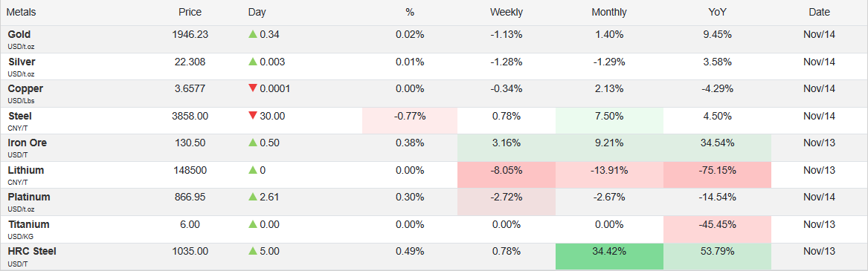Click the green up arrow in the Lithium row
Viewport: 868px width, 271px height.
pyautogui.click(x=252, y=170)
